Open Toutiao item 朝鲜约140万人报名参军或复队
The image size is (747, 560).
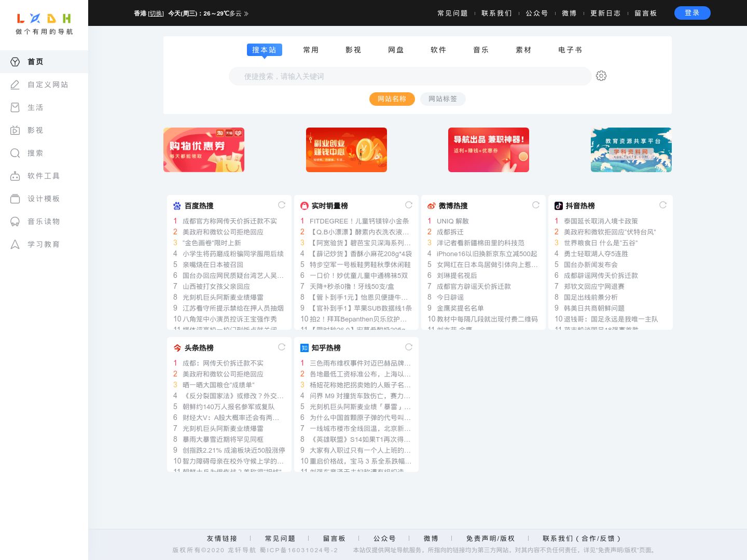click(229, 407)
